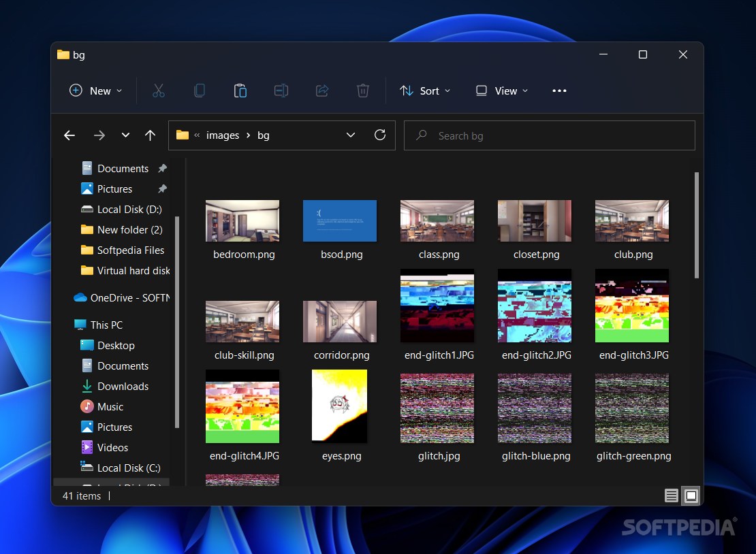The width and height of the screenshot is (756, 554).
Task: Select glitch.jpg thumbnail
Action: (437, 408)
